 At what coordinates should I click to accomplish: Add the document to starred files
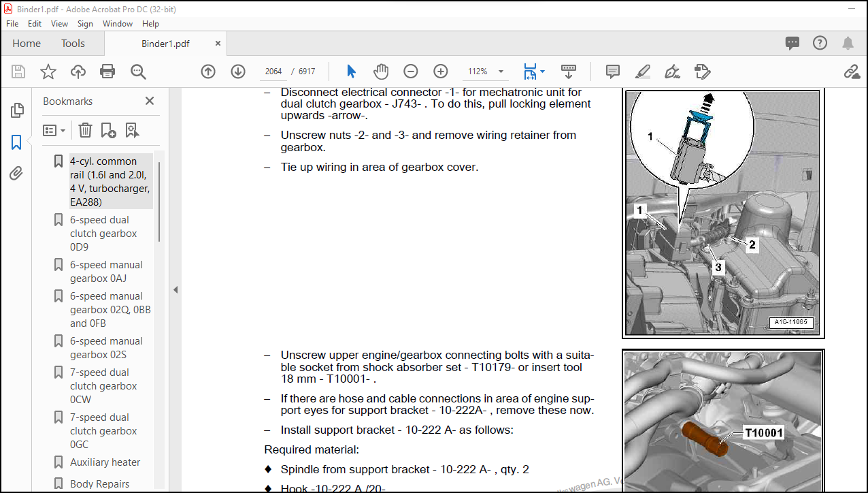click(48, 71)
